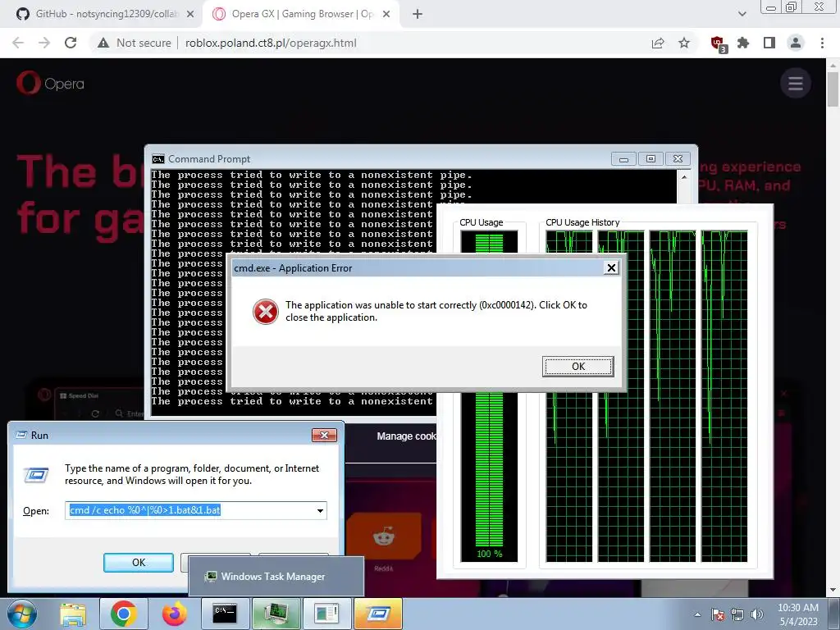Minimize the Command Prompt window
The image size is (840, 630).
pos(623,159)
